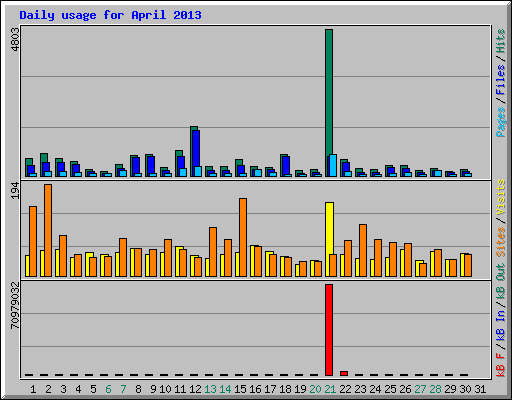Click day label 31 on the x-axis
Image resolution: width=512 pixels, height=400 pixels.
coord(480,389)
